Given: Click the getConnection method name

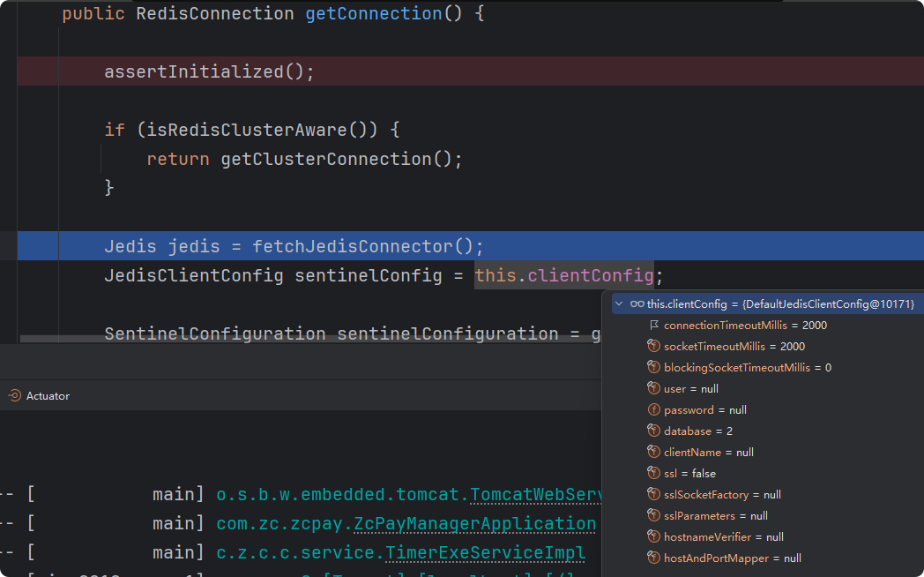Looking at the screenshot, I should coord(374,13).
